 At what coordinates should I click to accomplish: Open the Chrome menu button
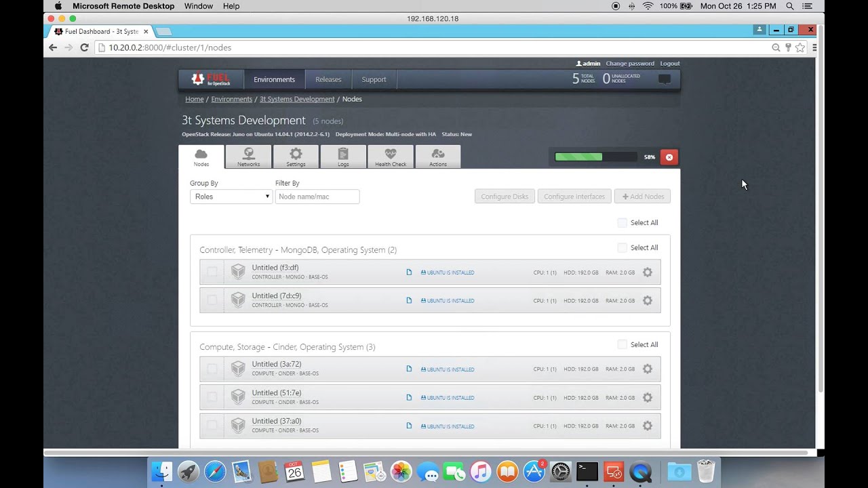click(x=814, y=47)
